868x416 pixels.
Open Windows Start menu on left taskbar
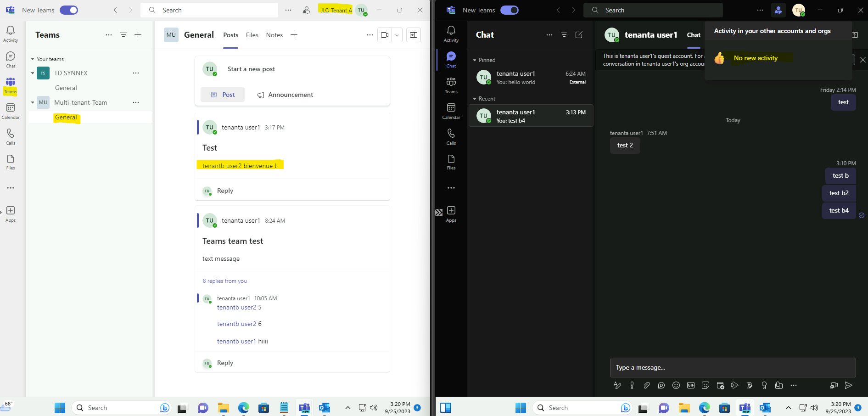[x=60, y=408]
